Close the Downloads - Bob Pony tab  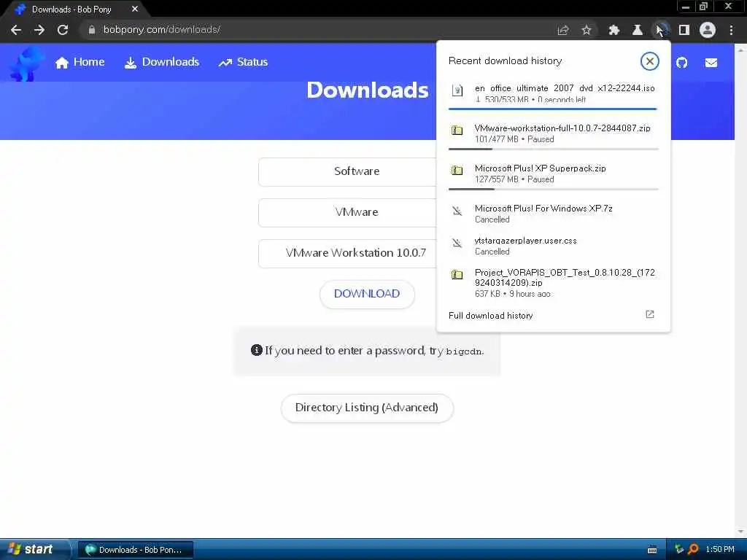point(135,9)
